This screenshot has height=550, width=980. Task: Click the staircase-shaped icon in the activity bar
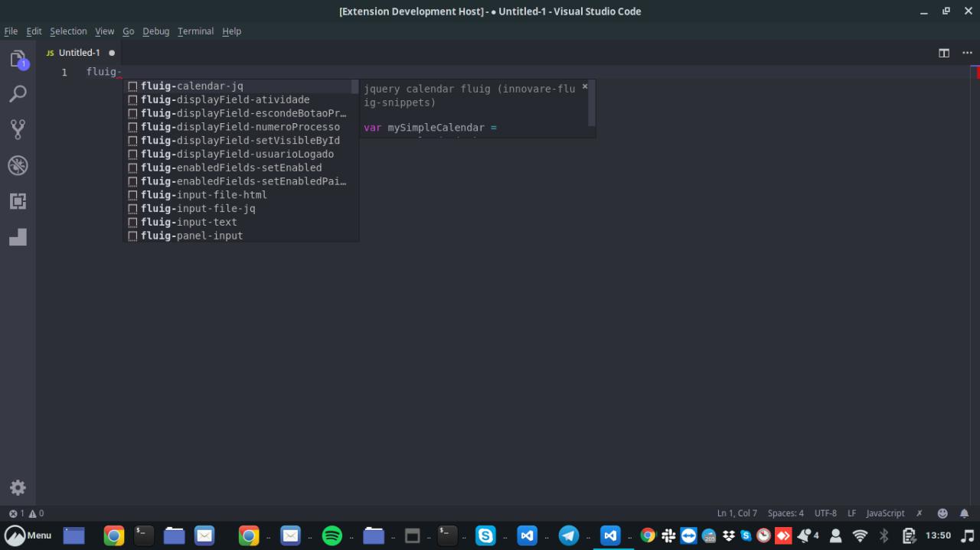(18, 237)
